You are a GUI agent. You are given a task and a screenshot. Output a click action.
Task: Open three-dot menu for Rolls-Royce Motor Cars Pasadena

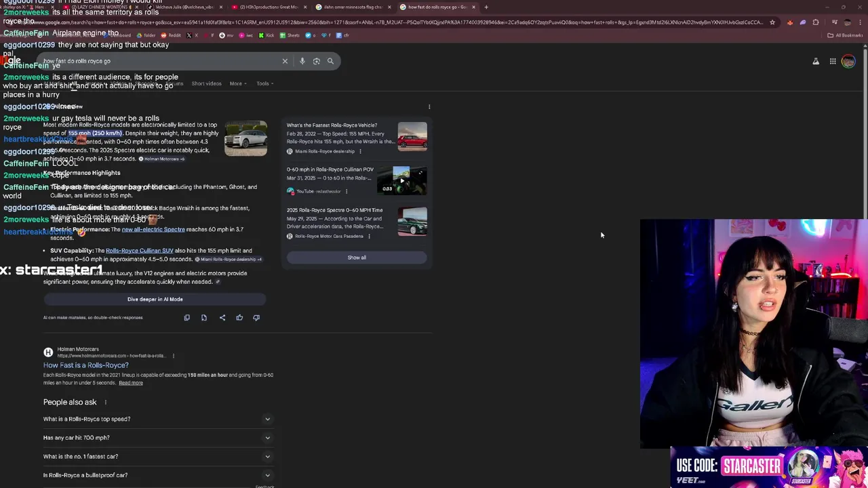click(x=369, y=236)
